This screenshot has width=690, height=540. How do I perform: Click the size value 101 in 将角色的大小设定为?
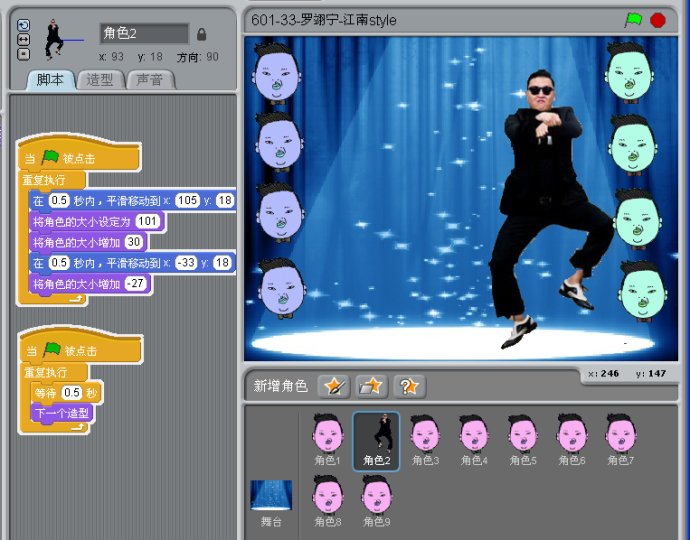click(147, 221)
